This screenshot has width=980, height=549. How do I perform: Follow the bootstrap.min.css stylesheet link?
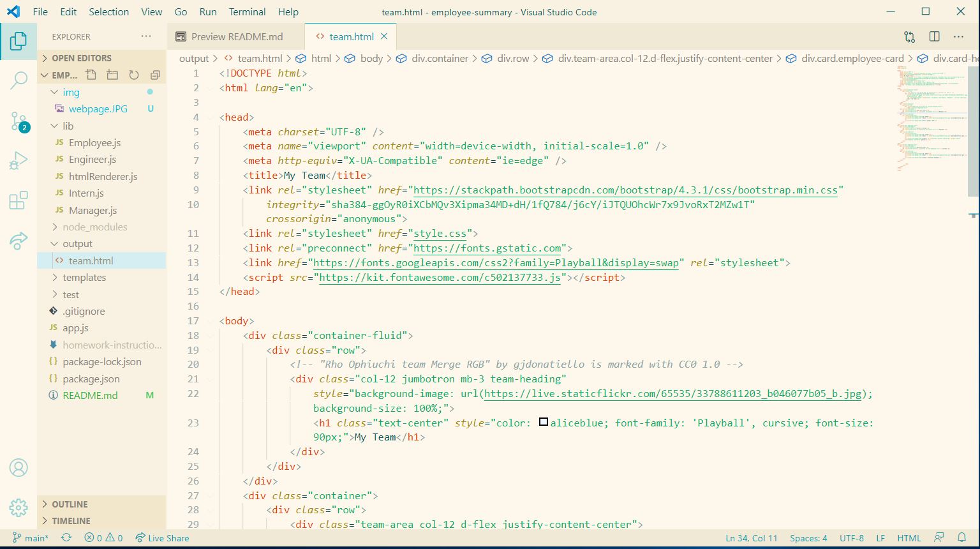[625, 190]
